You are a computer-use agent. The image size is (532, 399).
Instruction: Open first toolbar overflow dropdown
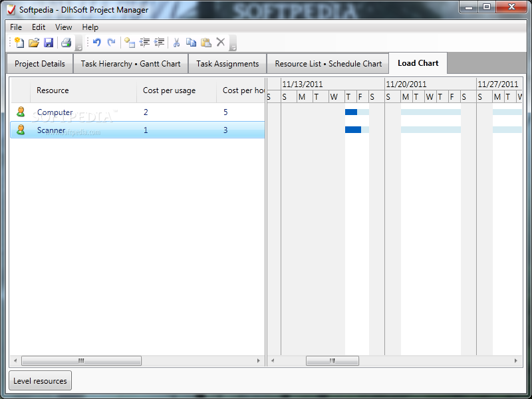tap(78, 43)
